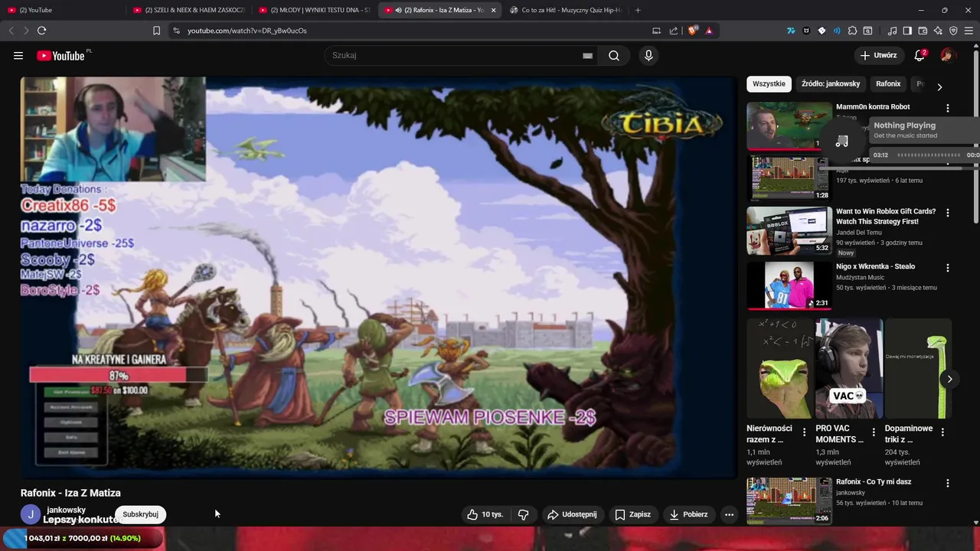Open Brave Leo AI sparkle icon
The image size is (980, 551).
point(938,31)
